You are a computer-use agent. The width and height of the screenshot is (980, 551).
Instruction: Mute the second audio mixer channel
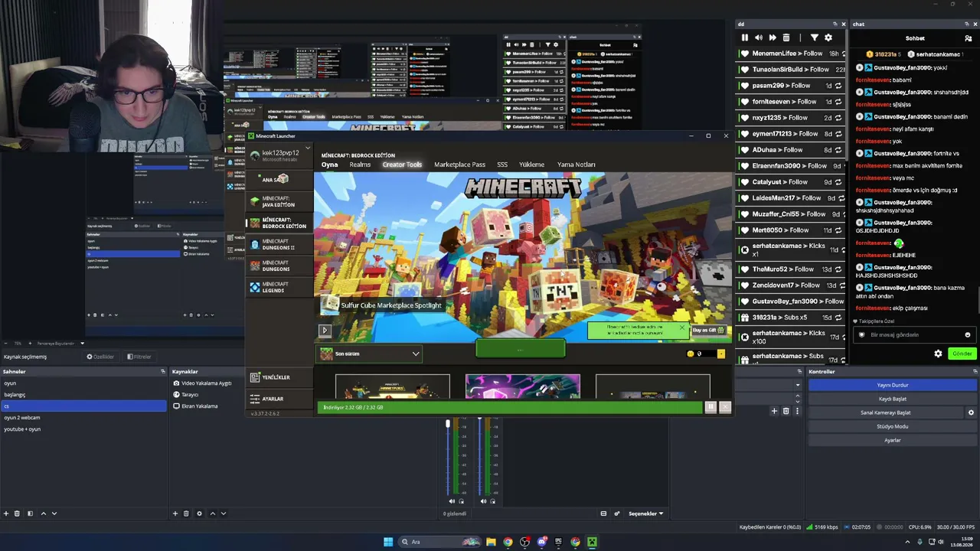point(483,501)
